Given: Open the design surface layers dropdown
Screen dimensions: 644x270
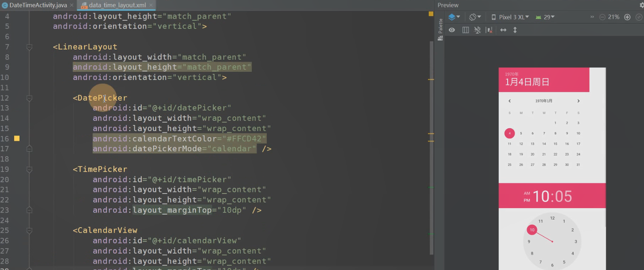Looking at the screenshot, I should click(454, 17).
